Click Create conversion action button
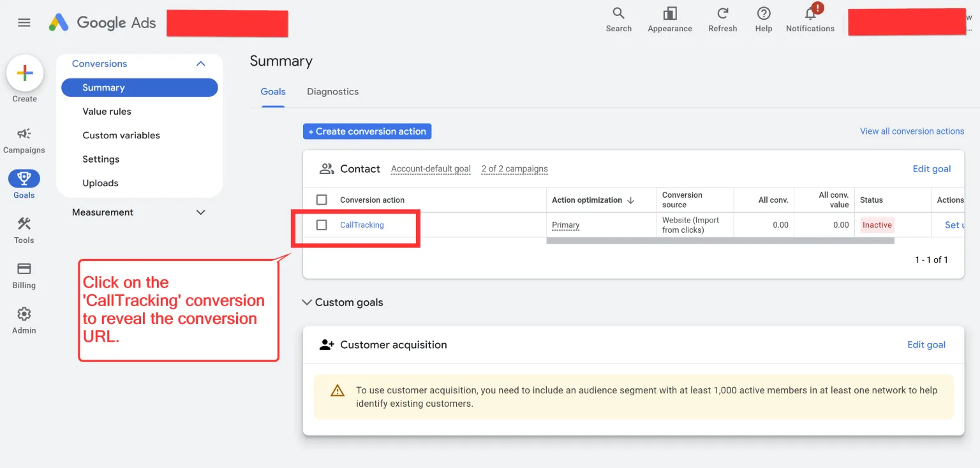Viewport: 980px width, 468px height. [x=367, y=131]
